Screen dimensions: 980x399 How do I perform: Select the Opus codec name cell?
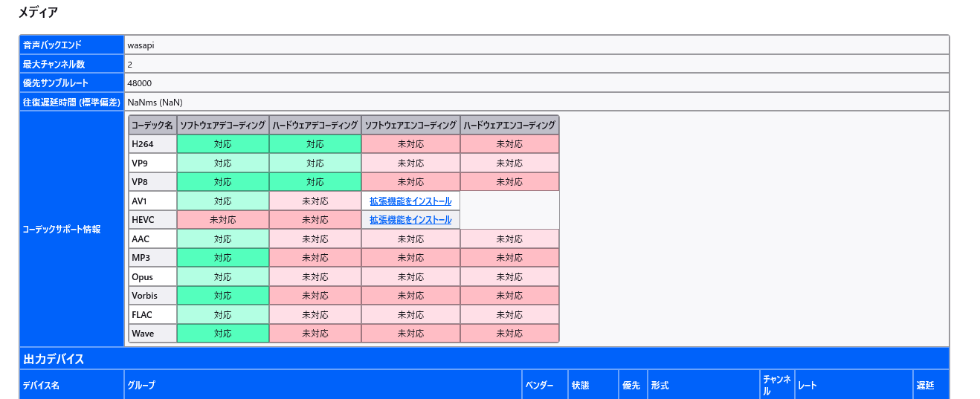(152, 276)
